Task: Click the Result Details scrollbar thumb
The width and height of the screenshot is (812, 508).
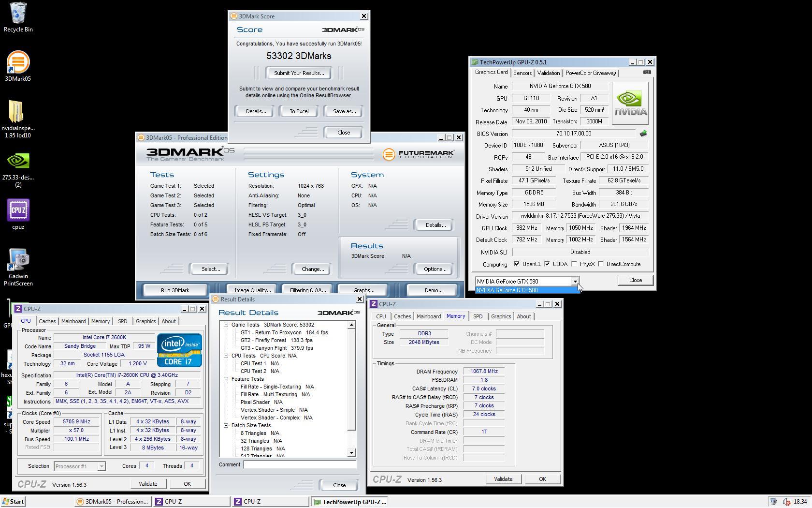Action: pos(351,379)
